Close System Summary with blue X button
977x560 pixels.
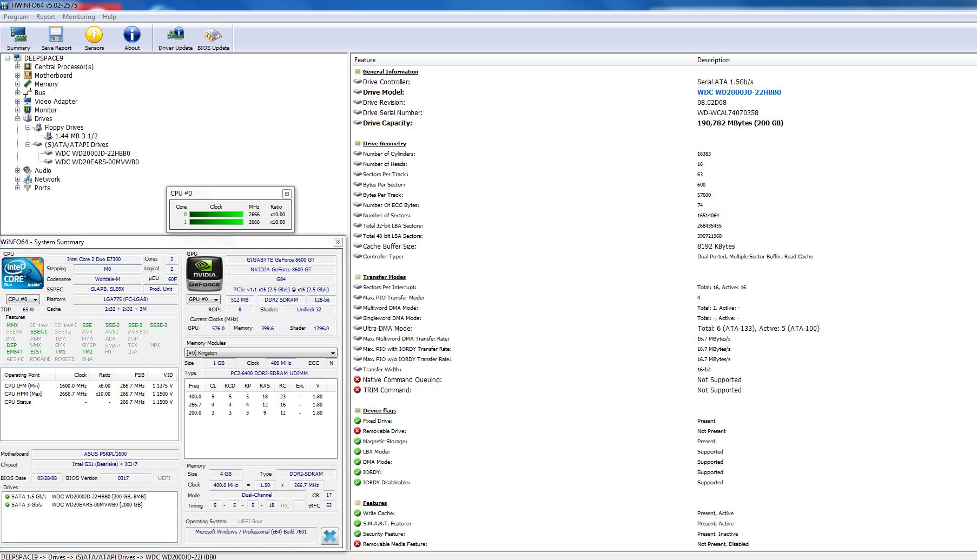[x=329, y=536]
